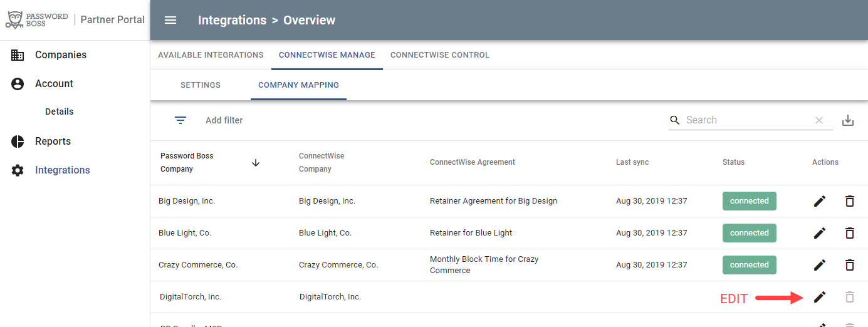This screenshot has width=868, height=327.
Task: Click the Add filter button
Action: (224, 120)
